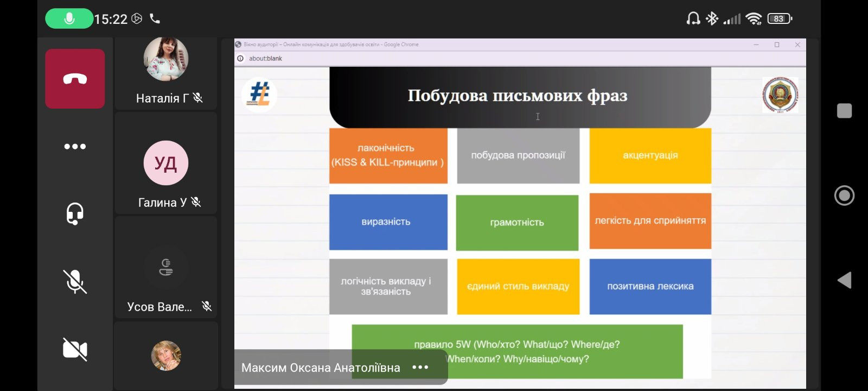Open options dots next to Максим Оксана Анатоліївна
This screenshot has width=868, height=391.
(x=420, y=368)
